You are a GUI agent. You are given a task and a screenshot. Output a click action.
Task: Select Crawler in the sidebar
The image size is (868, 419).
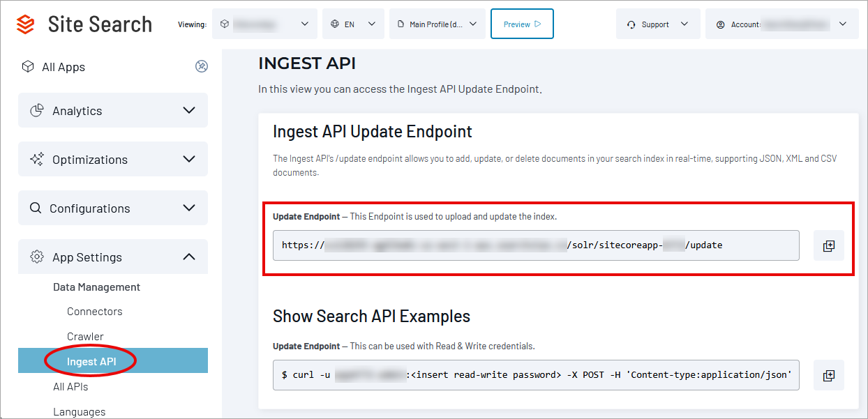point(85,336)
